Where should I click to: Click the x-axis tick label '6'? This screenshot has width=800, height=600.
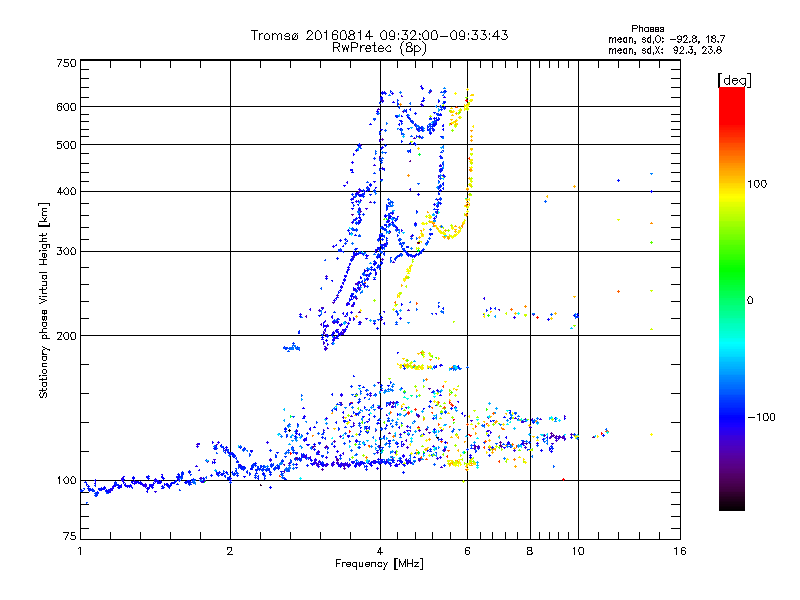pos(467,551)
